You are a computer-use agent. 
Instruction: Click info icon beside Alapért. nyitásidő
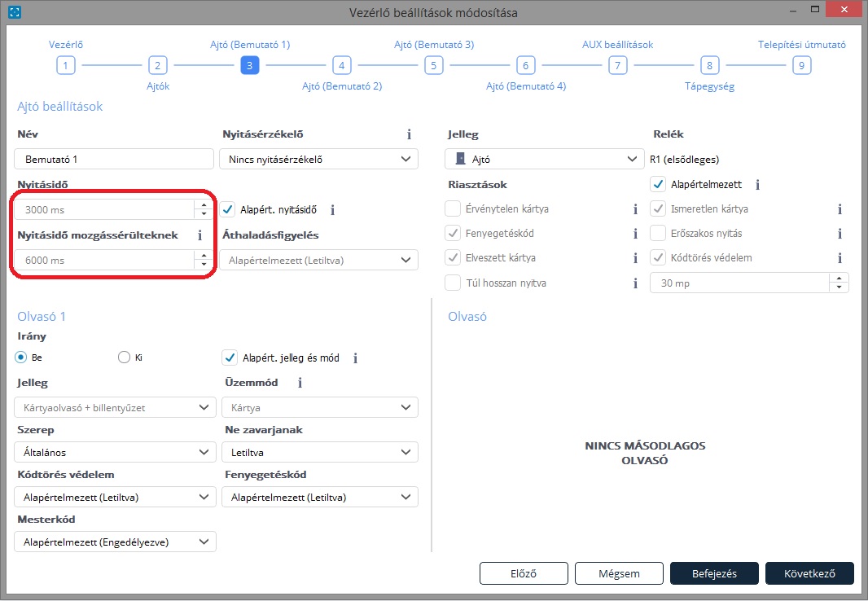pyautogui.click(x=332, y=210)
